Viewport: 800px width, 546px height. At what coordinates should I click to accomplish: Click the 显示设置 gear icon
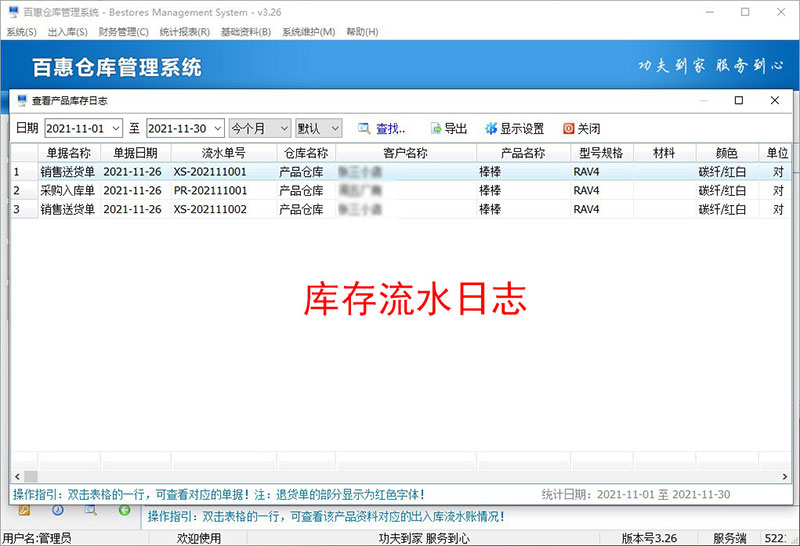pos(491,129)
